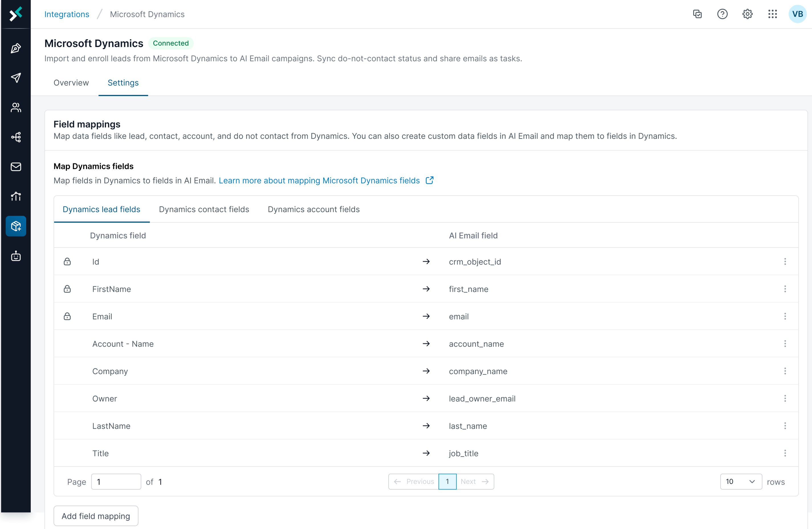The width and height of the screenshot is (812, 529).
Task: Click the Next page button
Action: tap(475, 482)
